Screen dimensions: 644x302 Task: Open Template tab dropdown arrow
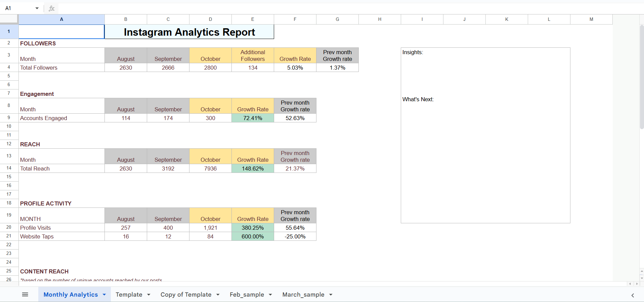pos(148,295)
